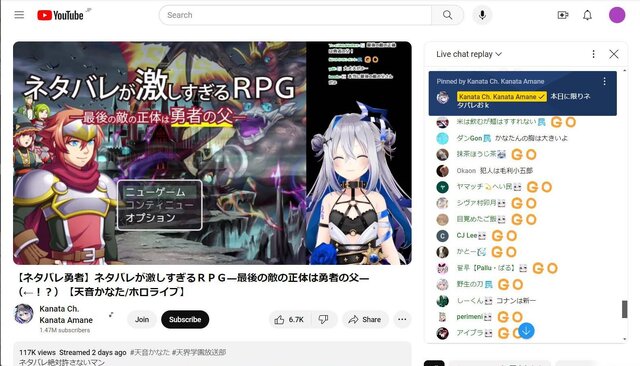Click in the Search input field

[295, 15]
